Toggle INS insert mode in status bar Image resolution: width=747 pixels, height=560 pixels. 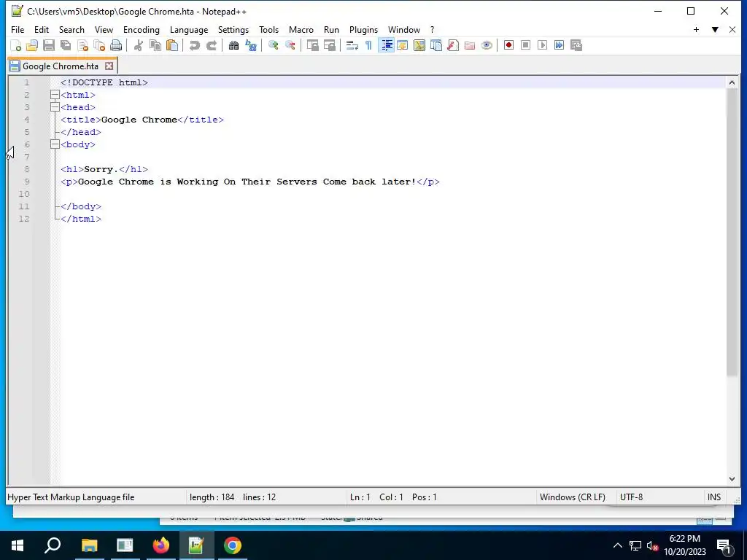pos(714,497)
